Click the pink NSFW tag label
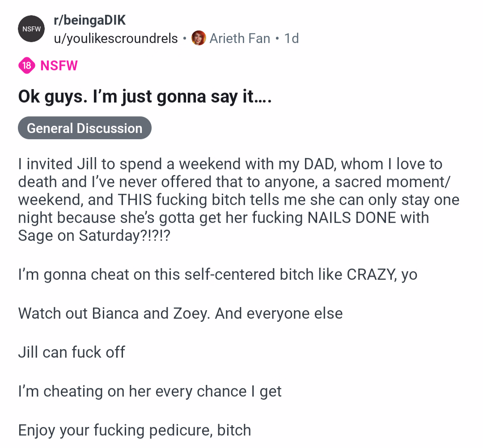483x448 pixels. tap(59, 66)
